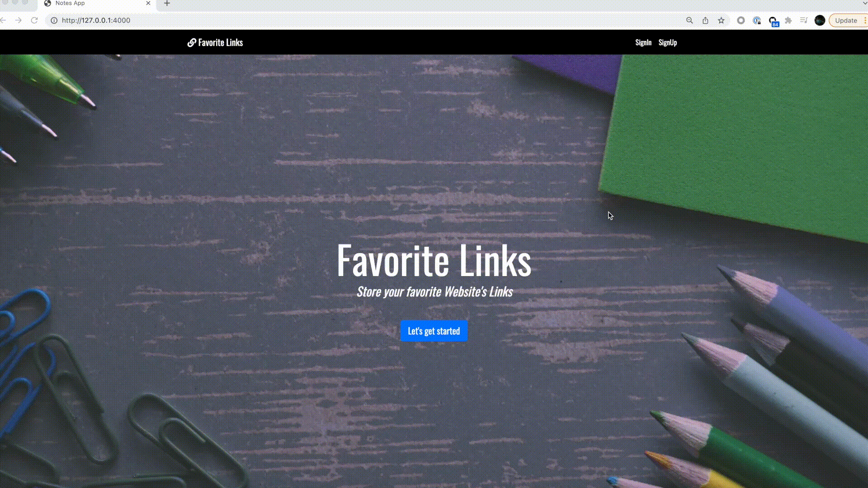Viewport: 868px width, 488px height.
Task: Open the Extensions puzzle piece menu
Action: coord(788,20)
